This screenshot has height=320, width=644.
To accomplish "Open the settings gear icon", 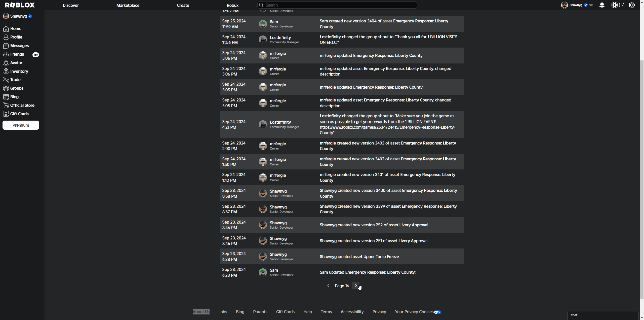I will pyautogui.click(x=632, y=5).
